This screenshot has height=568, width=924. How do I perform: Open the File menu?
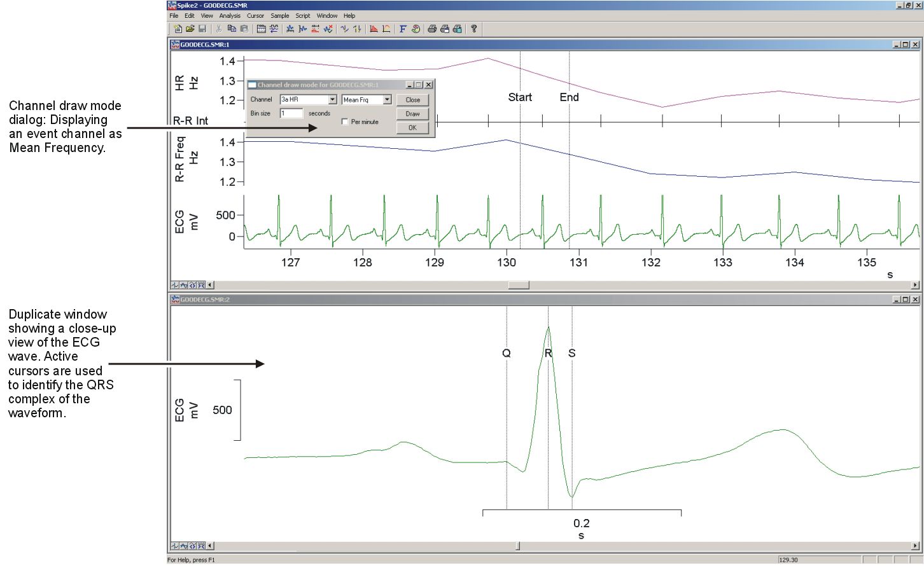pos(174,15)
